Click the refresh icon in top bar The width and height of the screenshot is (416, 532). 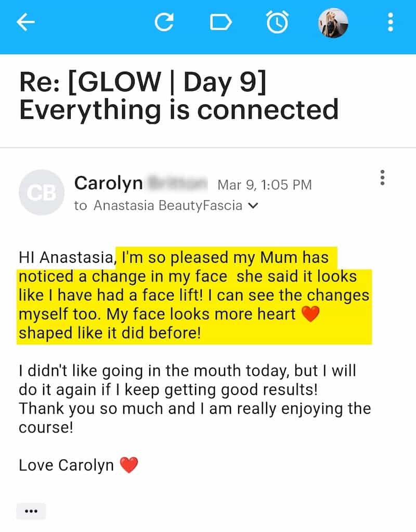[x=164, y=22]
